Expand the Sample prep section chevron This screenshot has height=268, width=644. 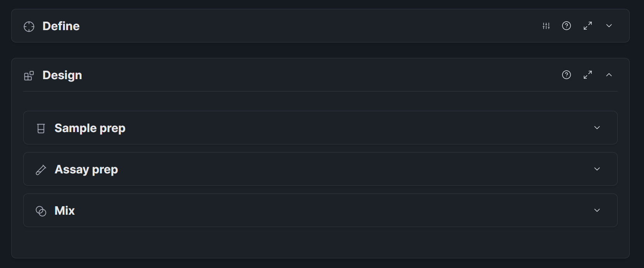coord(597,128)
